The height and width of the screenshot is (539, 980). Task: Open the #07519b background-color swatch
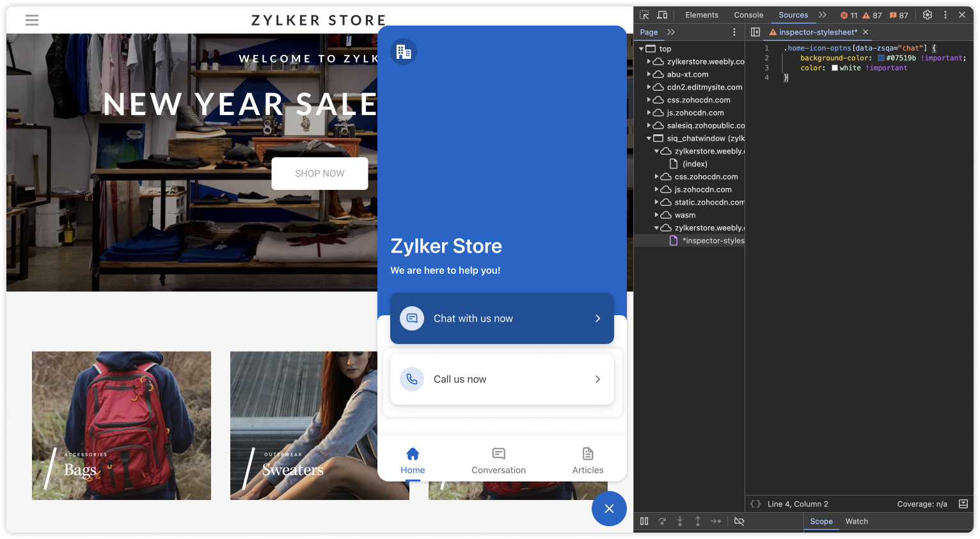[881, 58]
